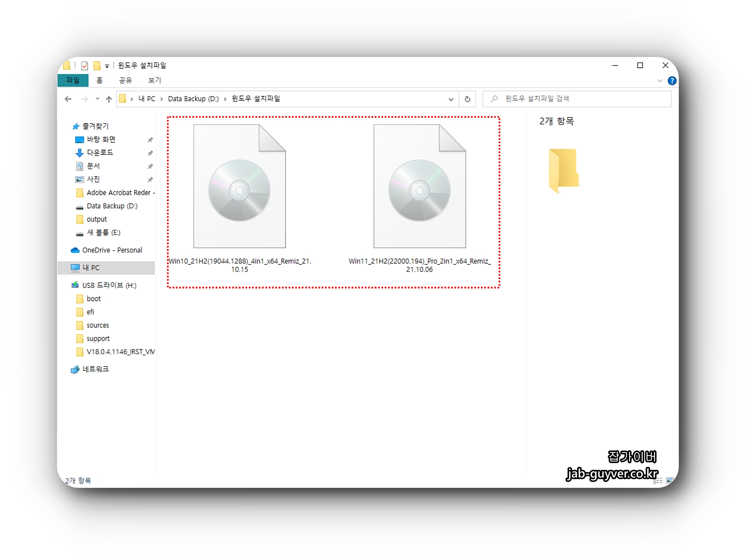Switch to large icons view in status bar
The width and height of the screenshot is (751, 560).
click(669, 480)
